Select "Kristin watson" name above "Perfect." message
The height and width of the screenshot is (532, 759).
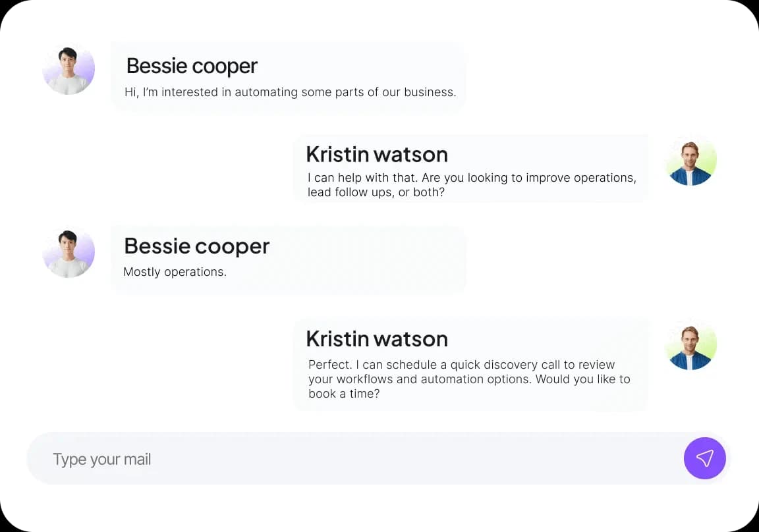tap(377, 338)
